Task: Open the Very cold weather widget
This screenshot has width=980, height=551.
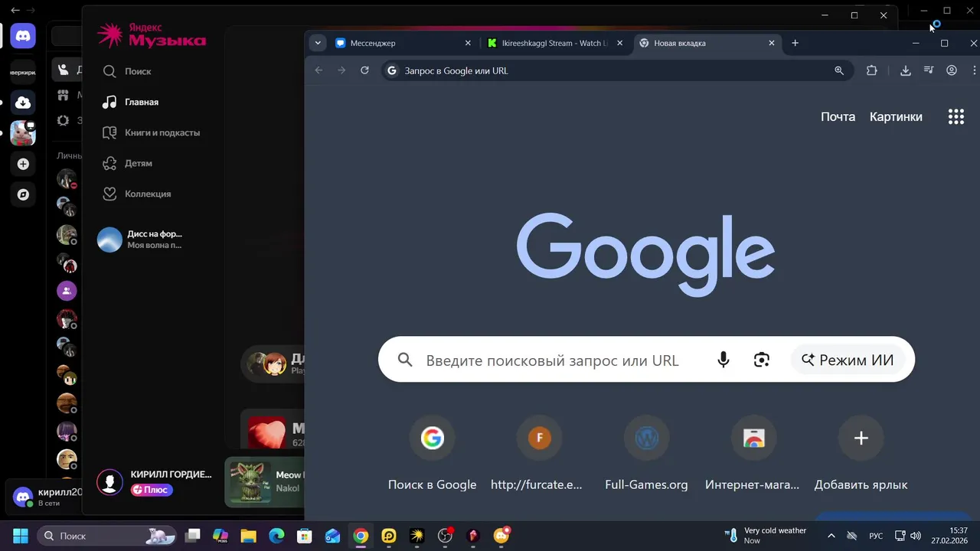Action: click(x=766, y=536)
